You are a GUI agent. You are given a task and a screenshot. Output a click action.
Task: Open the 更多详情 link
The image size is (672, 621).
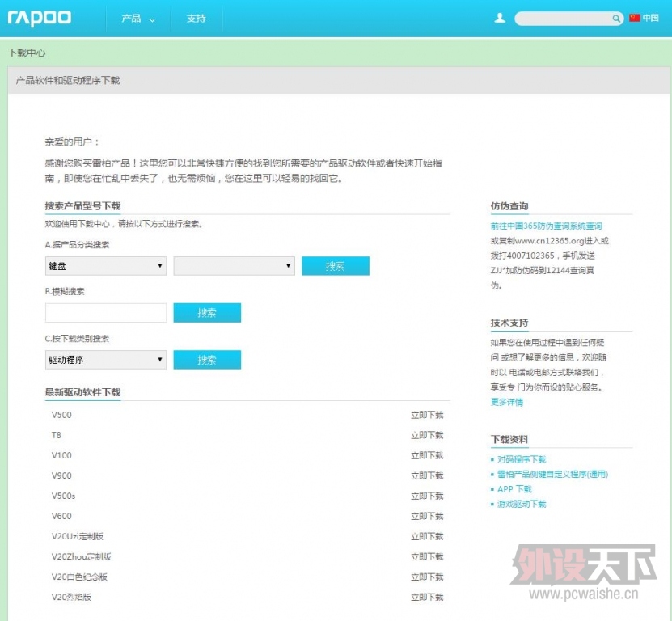click(507, 402)
